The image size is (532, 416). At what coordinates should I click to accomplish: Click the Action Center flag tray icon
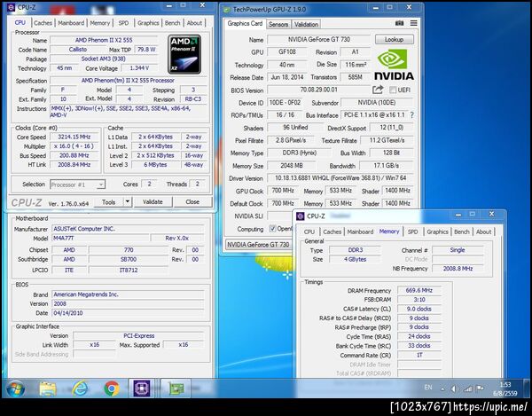pos(480,389)
